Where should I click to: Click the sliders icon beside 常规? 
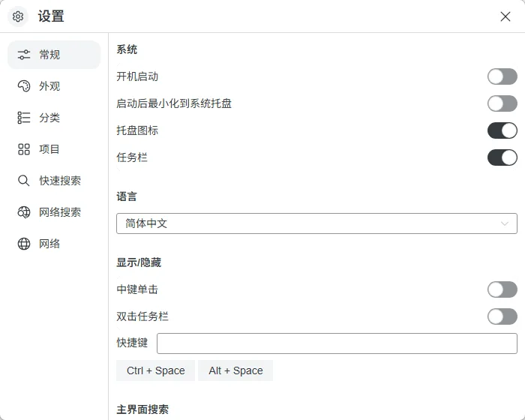(24, 55)
